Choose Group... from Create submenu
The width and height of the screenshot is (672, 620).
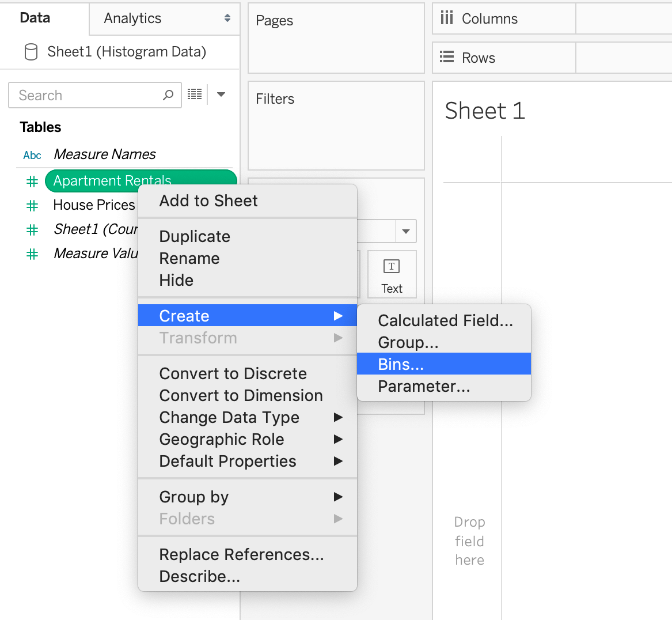[444, 342]
